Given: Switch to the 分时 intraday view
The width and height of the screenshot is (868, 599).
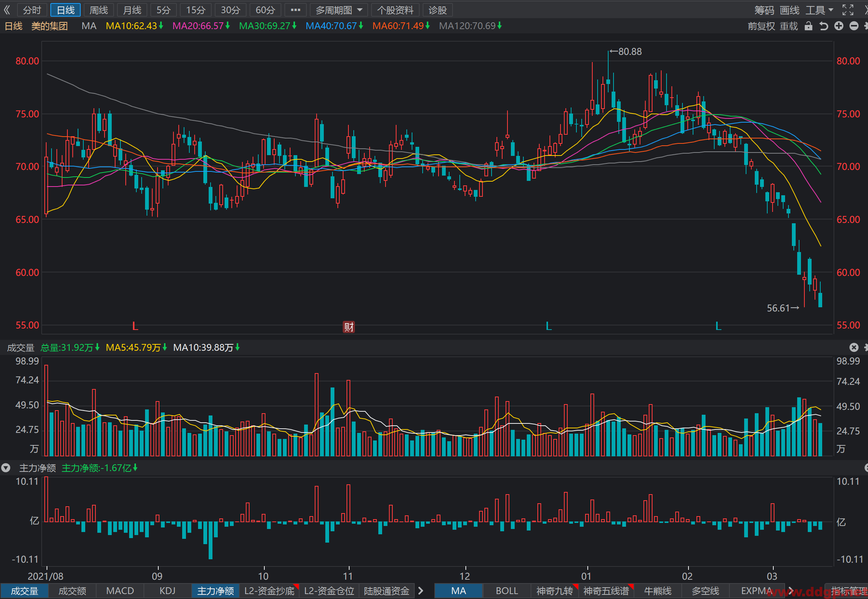Looking at the screenshot, I should (32, 10).
